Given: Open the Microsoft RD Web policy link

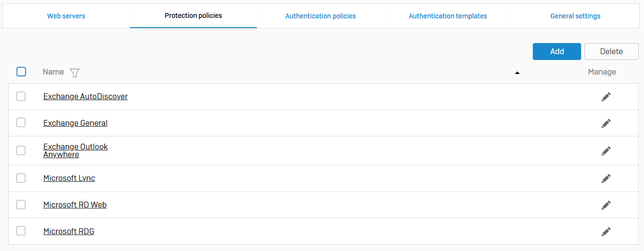Looking at the screenshot, I should tap(75, 205).
